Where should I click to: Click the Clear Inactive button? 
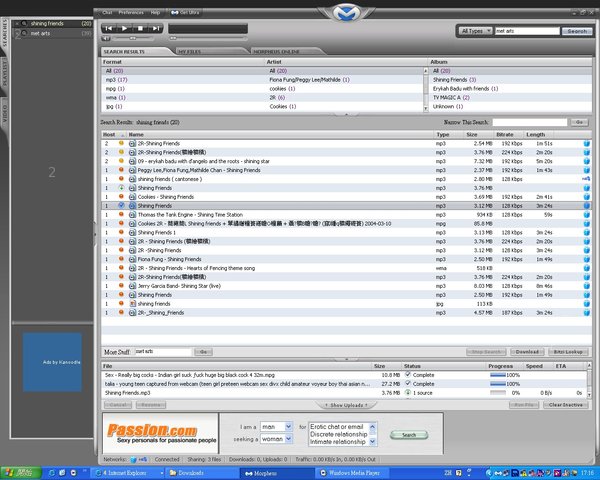(x=566, y=405)
